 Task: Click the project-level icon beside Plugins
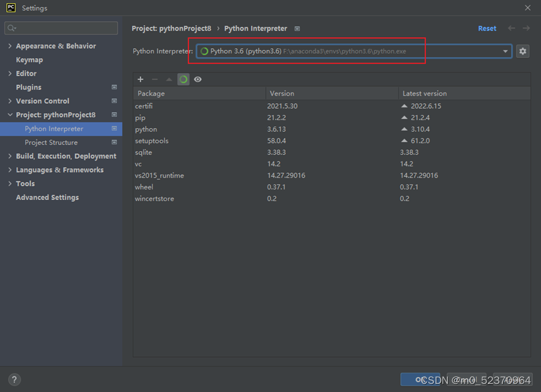114,88
